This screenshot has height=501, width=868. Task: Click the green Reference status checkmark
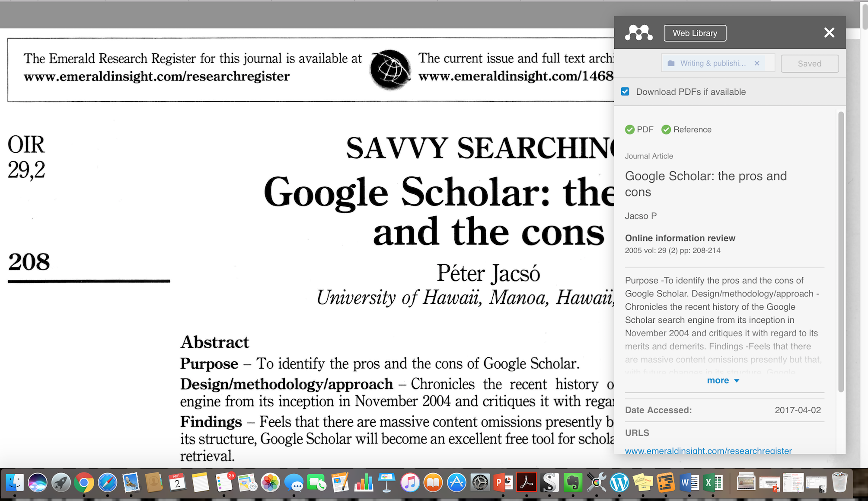pyautogui.click(x=666, y=129)
